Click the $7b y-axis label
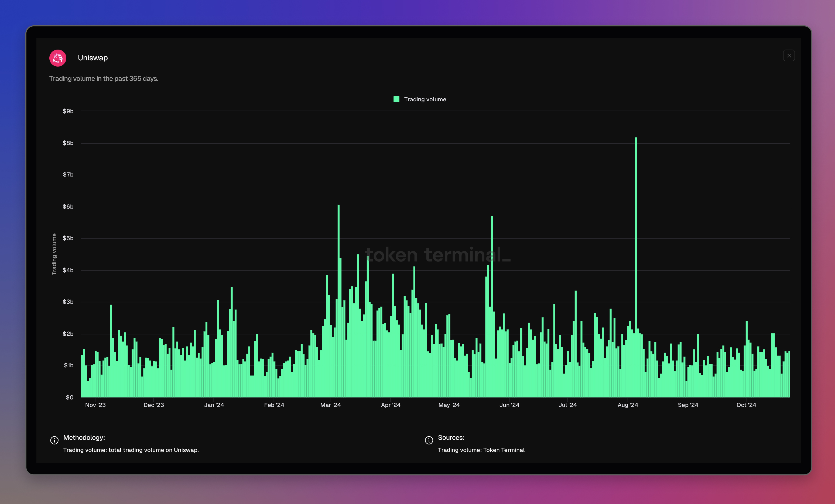This screenshot has height=504, width=835. (x=68, y=174)
